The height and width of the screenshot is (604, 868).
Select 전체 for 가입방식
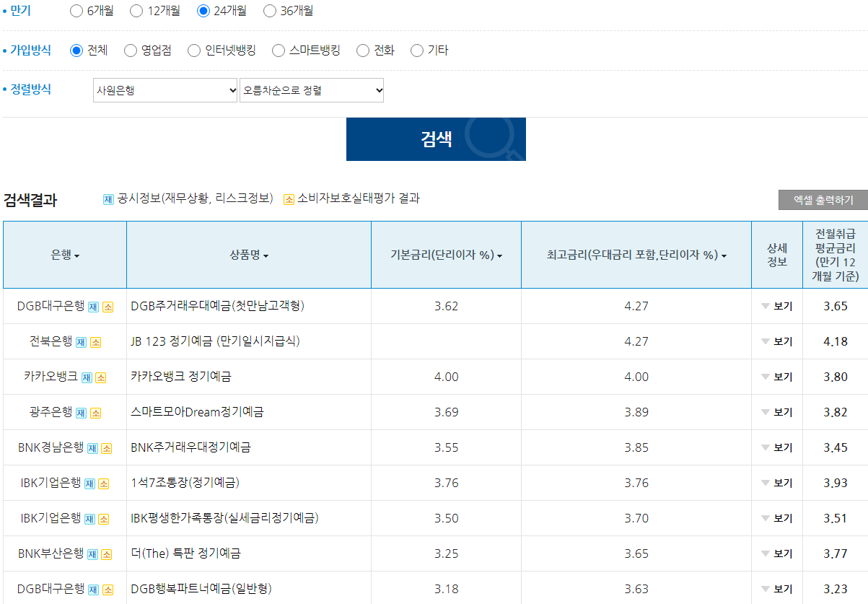pyautogui.click(x=76, y=51)
